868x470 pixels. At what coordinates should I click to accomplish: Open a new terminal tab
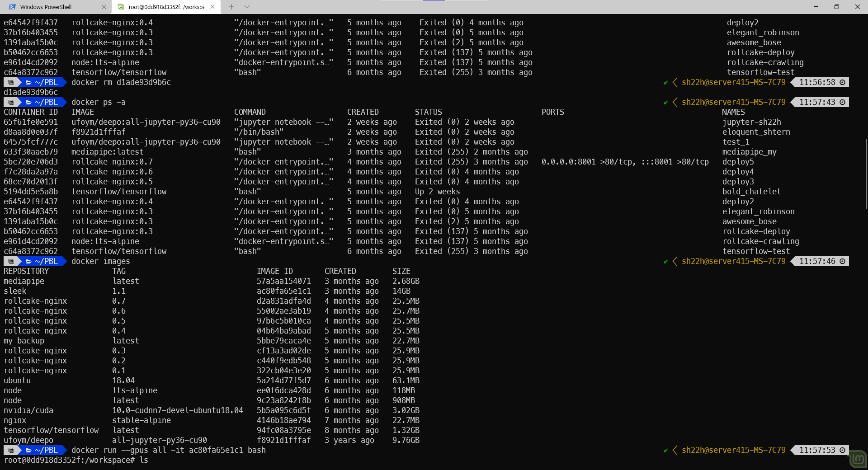tap(231, 7)
